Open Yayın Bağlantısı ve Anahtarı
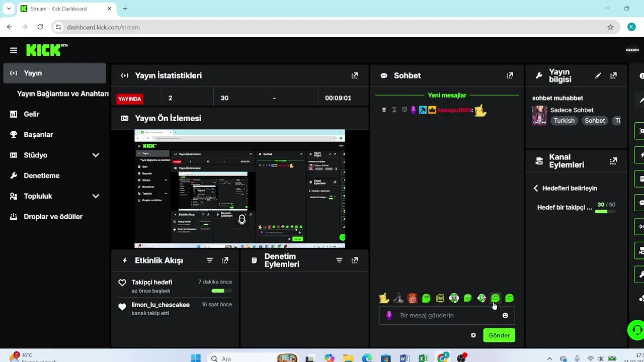 point(63,94)
